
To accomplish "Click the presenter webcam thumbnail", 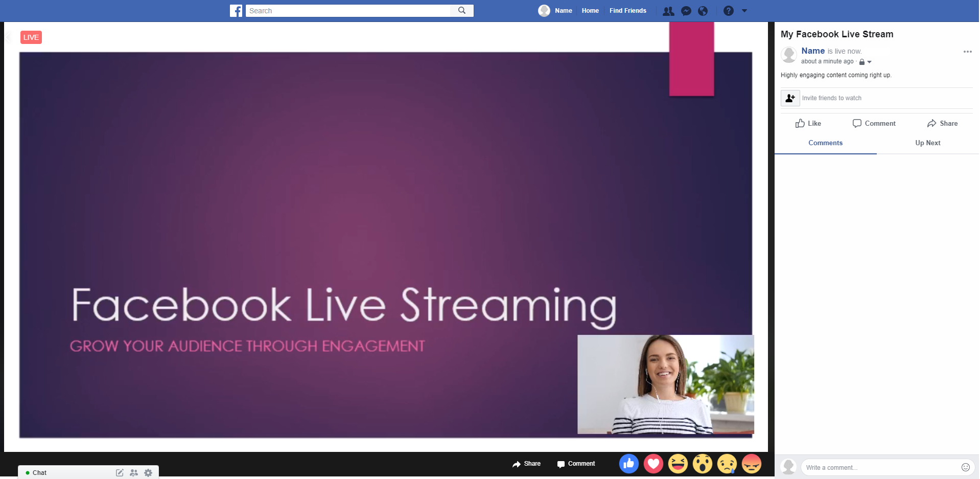I will (x=666, y=384).
